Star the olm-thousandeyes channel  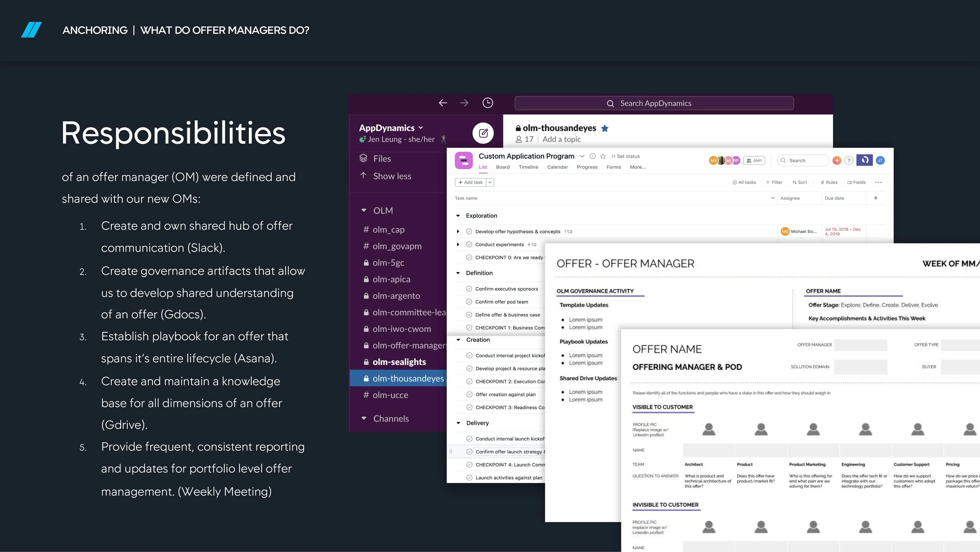coord(605,128)
